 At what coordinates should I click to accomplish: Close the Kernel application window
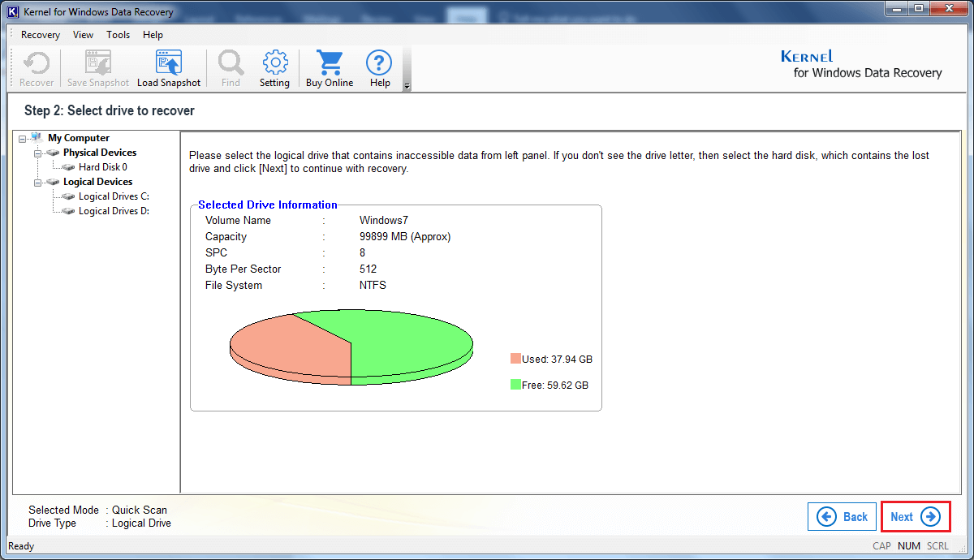click(949, 8)
